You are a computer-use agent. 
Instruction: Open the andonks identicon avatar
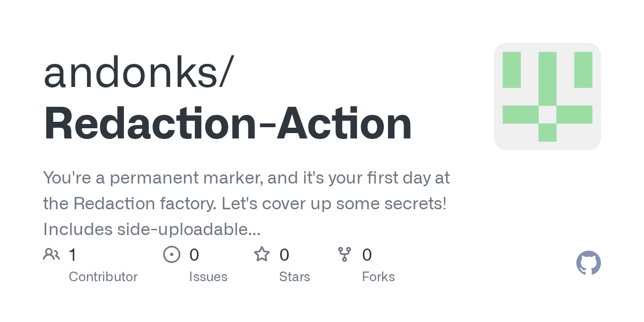pyautogui.click(x=547, y=97)
